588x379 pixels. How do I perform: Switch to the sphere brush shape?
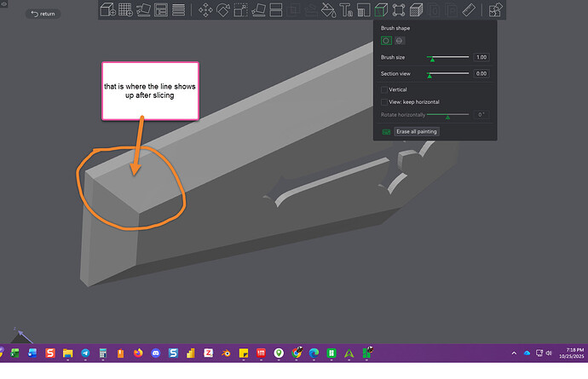click(400, 41)
